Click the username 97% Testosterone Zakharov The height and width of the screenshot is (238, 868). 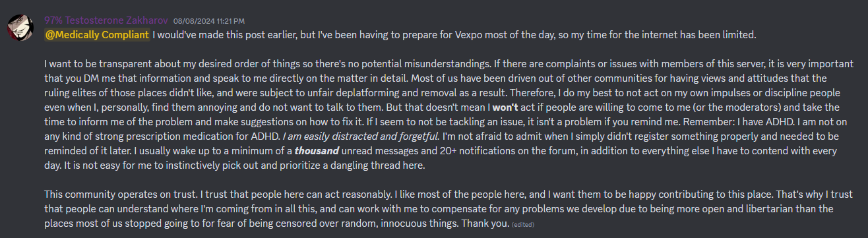point(106,20)
